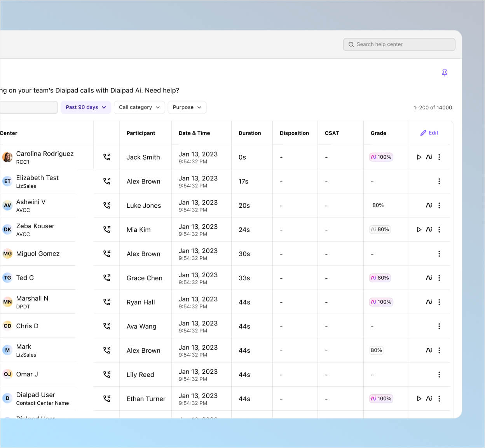Open the Ai icon on Grace Chen's row
485x448 pixels.
click(x=429, y=278)
